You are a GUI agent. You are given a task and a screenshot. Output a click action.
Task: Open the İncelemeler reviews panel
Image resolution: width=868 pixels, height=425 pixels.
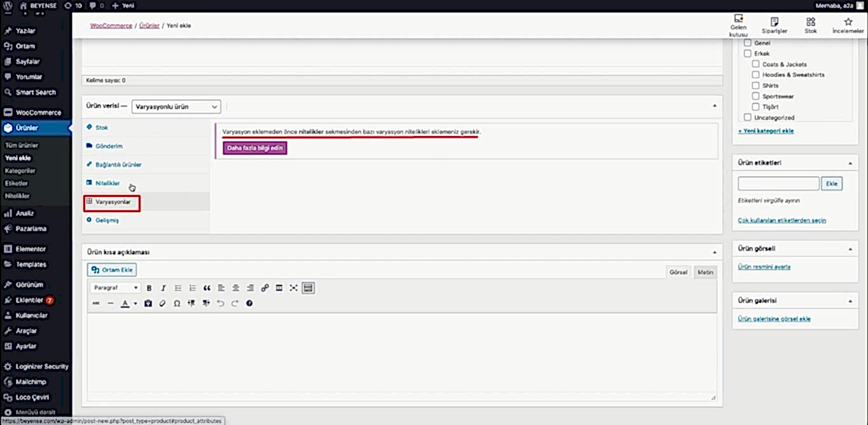[x=848, y=25]
